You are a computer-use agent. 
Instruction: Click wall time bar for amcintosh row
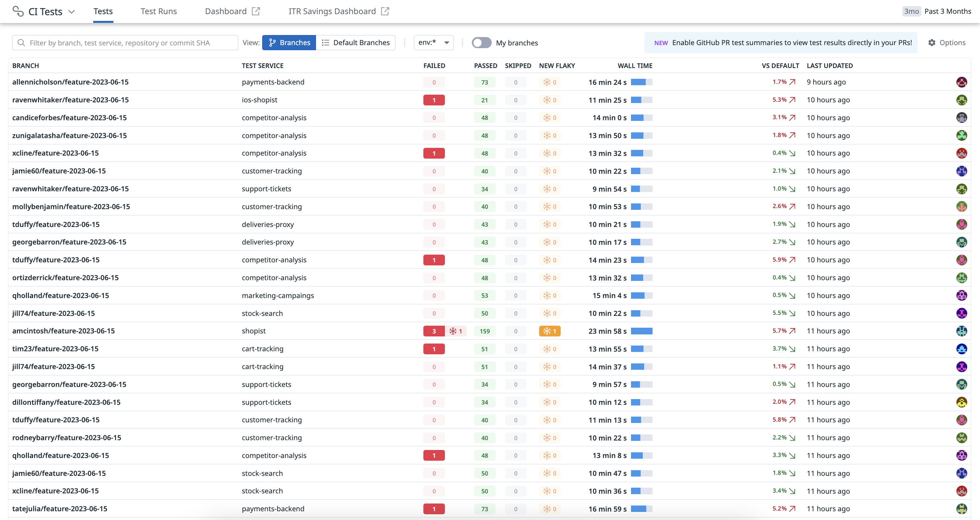tap(641, 331)
